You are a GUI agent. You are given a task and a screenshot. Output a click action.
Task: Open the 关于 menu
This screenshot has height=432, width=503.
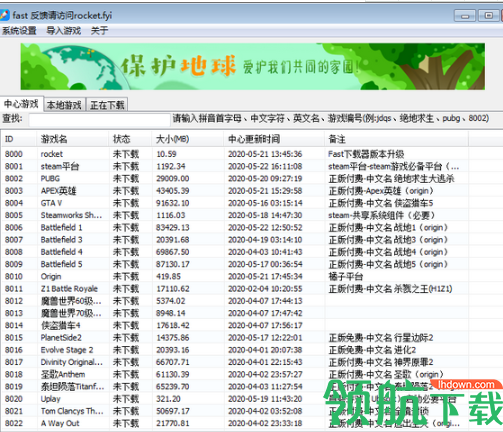99,31
